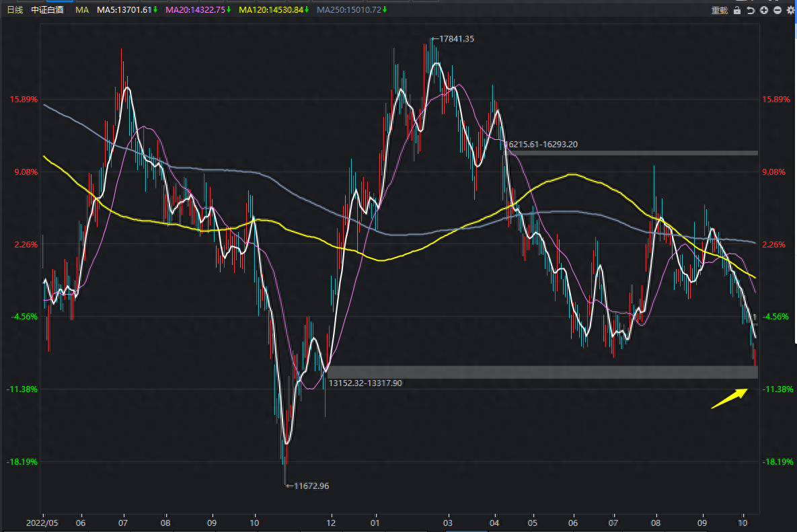Click the 12 month marker on time axis
The height and width of the screenshot is (532, 797).
331,523
